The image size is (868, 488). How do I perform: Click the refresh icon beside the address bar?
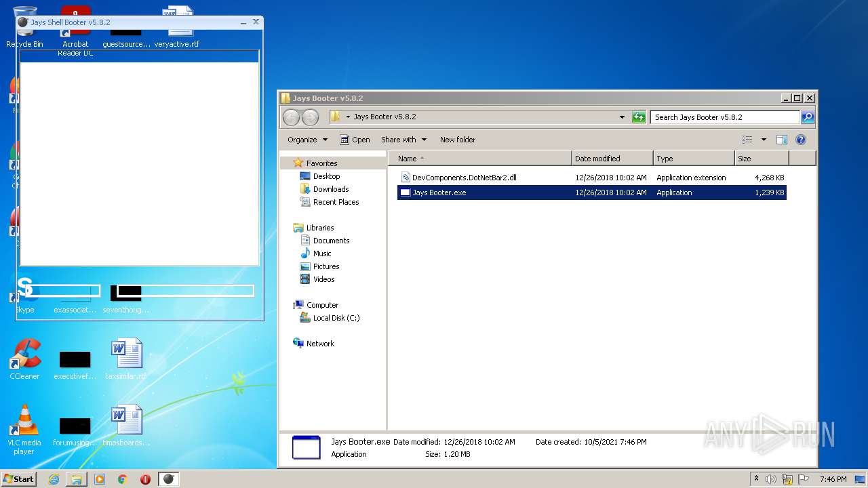tap(639, 117)
